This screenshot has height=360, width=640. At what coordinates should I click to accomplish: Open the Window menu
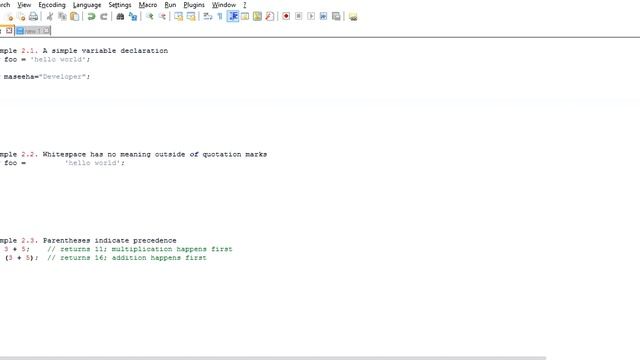[224, 5]
